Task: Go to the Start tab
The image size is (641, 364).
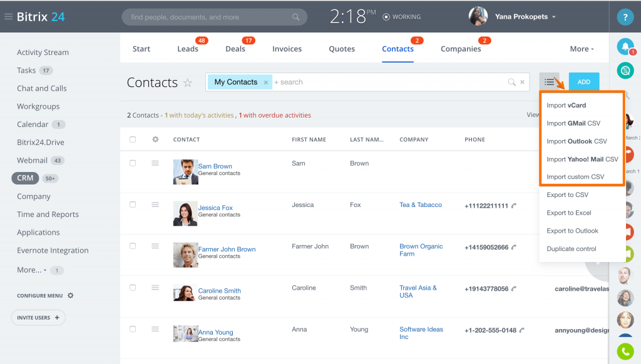Action: click(141, 49)
